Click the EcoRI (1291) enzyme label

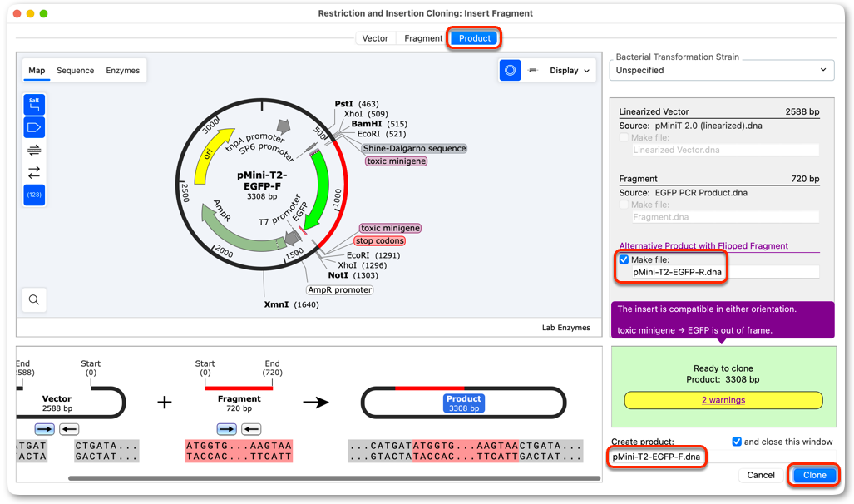[x=373, y=255]
